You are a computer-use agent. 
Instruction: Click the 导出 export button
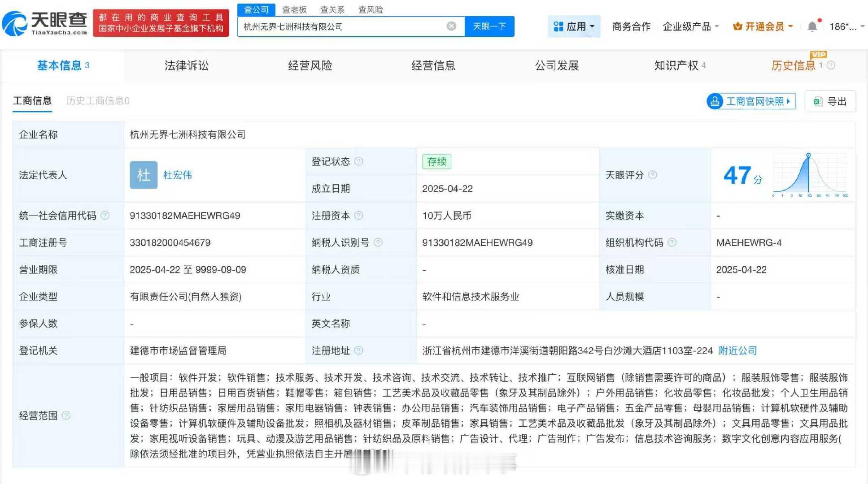[x=830, y=101]
